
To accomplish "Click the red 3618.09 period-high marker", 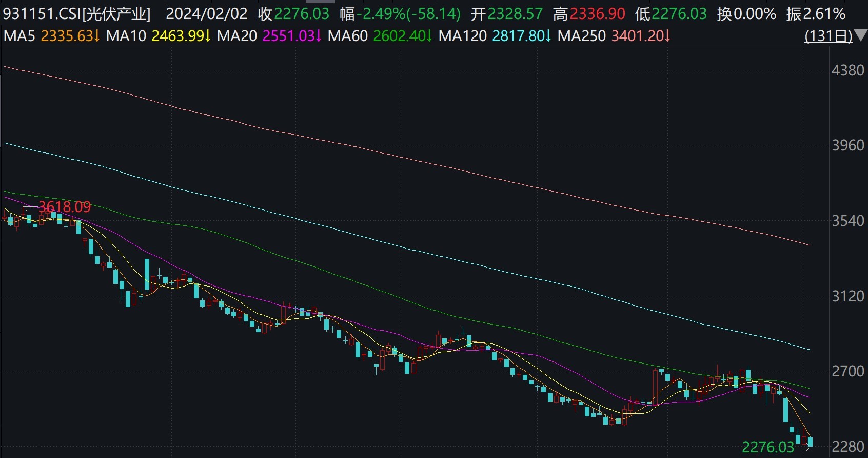I will (x=64, y=207).
